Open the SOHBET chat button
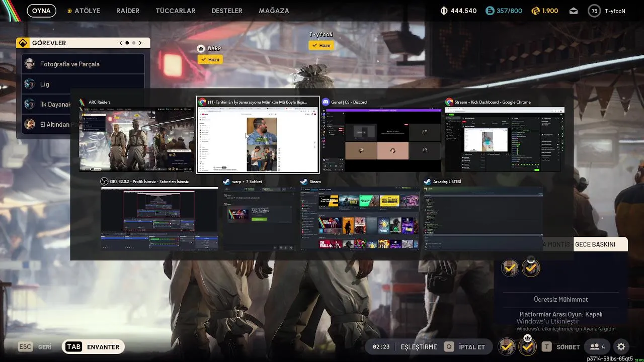The width and height of the screenshot is (644, 362). point(560,347)
